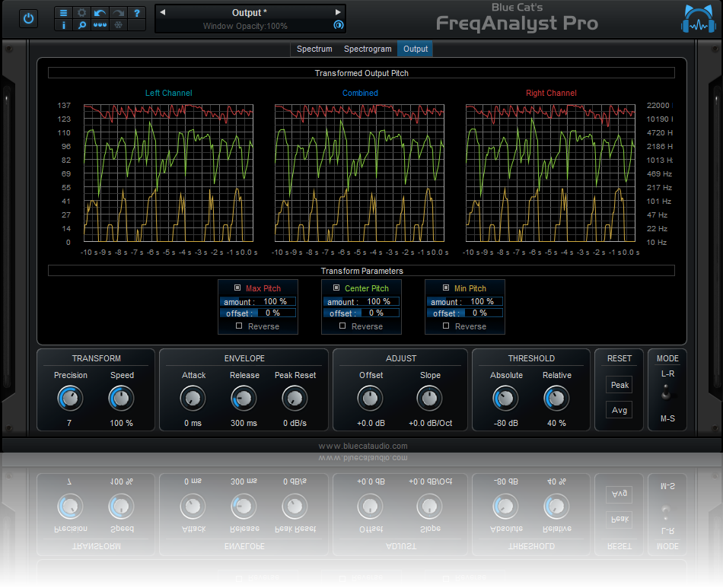Click the info 'i' icon
This screenshot has height=588, width=723.
pos(64,25)
